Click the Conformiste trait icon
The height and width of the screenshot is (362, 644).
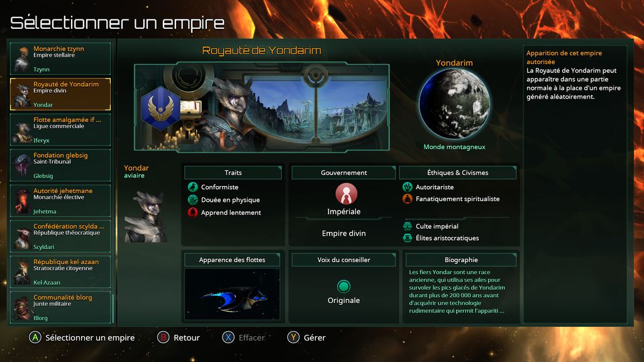[192, 187]
